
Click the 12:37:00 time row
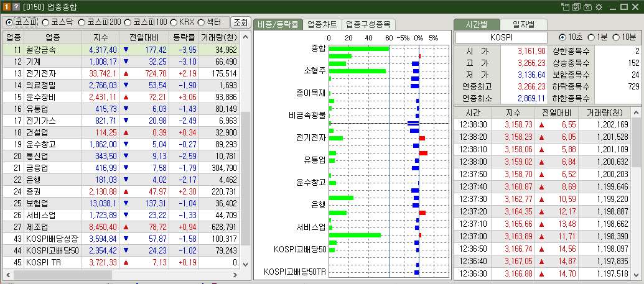coord(543,236)
